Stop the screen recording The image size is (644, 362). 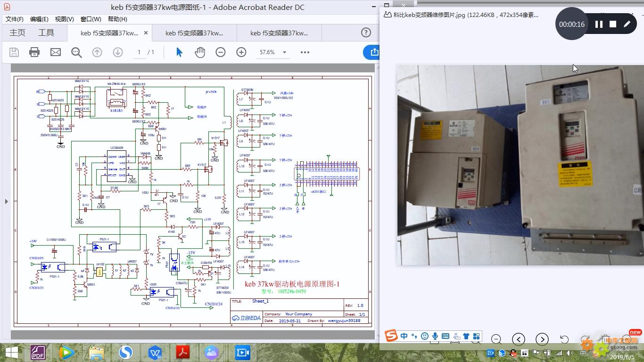click(x=613, y=24)
